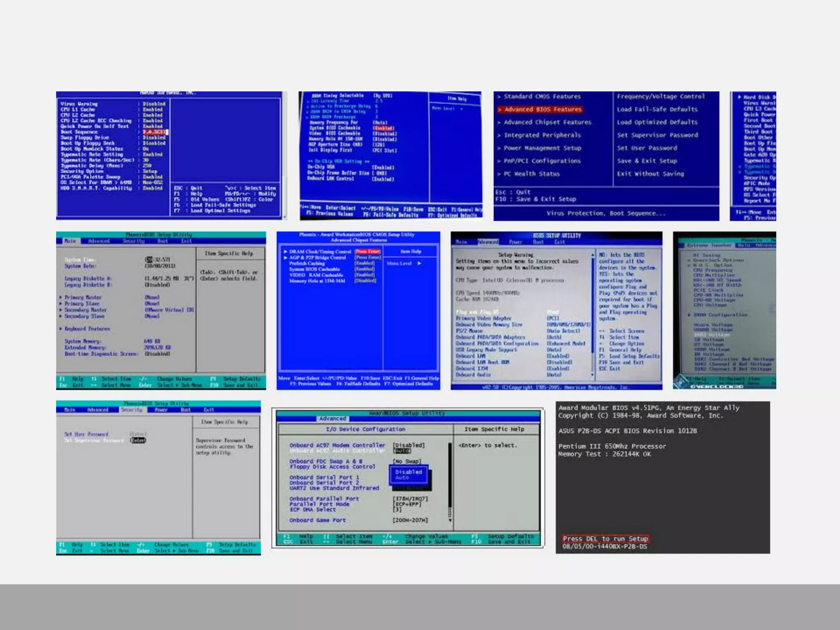
Task: Pick Auto in the blue popup list
Action: 402,478
